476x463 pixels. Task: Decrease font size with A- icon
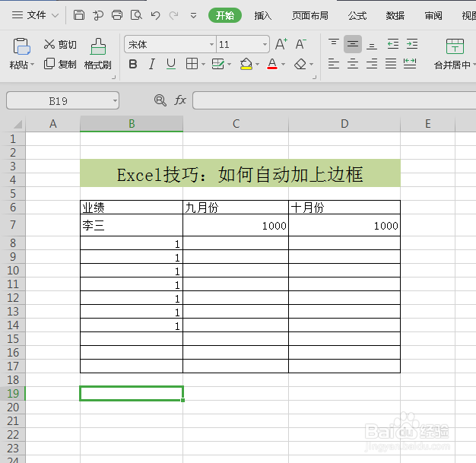point(300,44)
